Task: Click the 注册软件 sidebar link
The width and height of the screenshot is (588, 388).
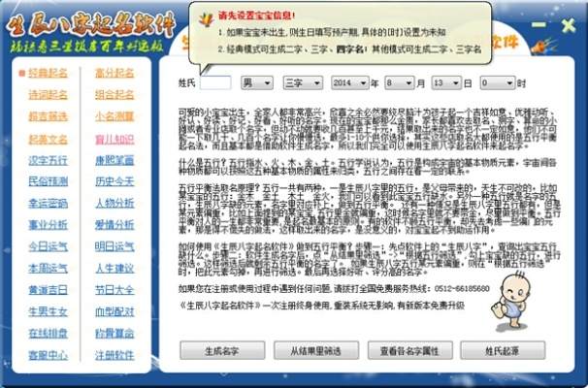Action: tap(114, 355)
